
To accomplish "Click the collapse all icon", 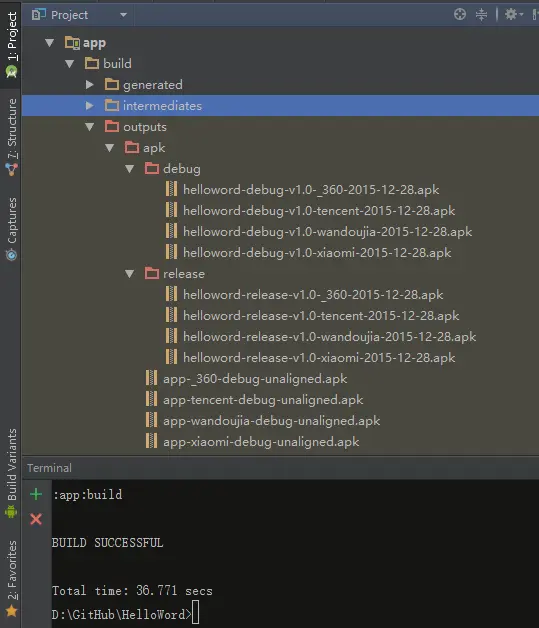I will (x=481, y=15).
